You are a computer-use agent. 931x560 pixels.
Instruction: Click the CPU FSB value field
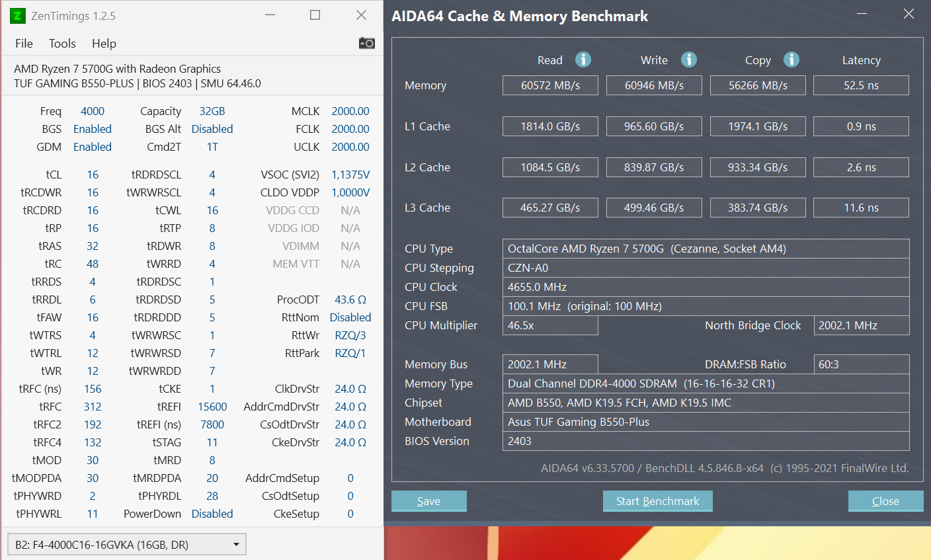706,306
